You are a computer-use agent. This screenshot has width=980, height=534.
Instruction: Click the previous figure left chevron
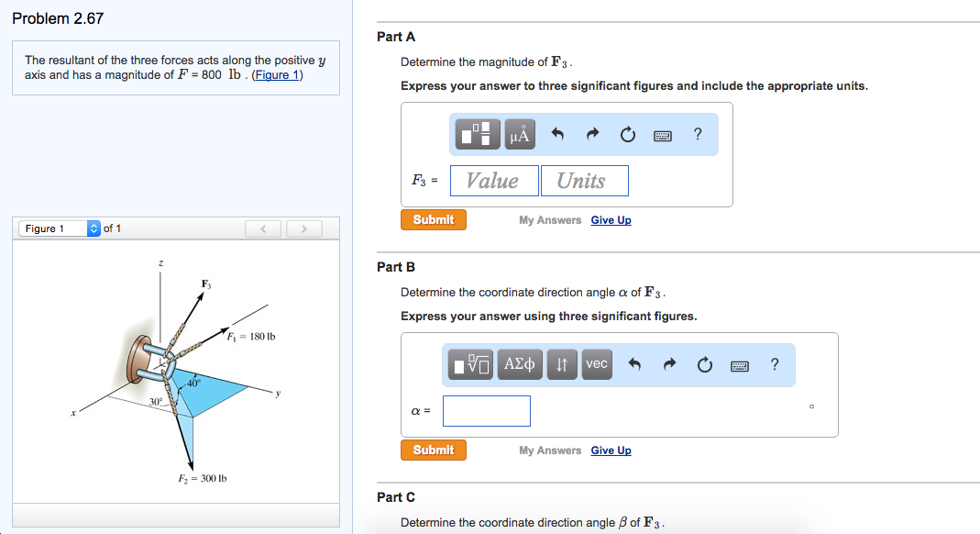pos(263,228)
